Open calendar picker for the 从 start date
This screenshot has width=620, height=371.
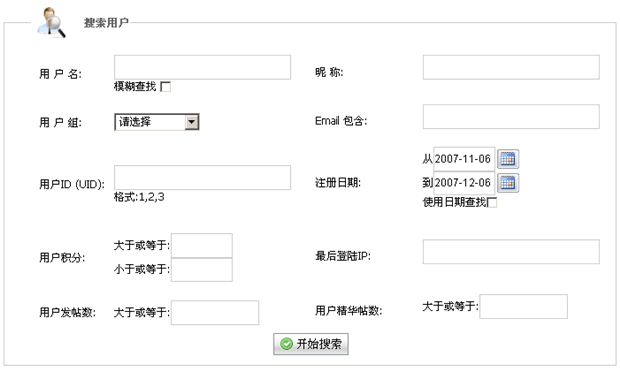(x=508, y=159)
